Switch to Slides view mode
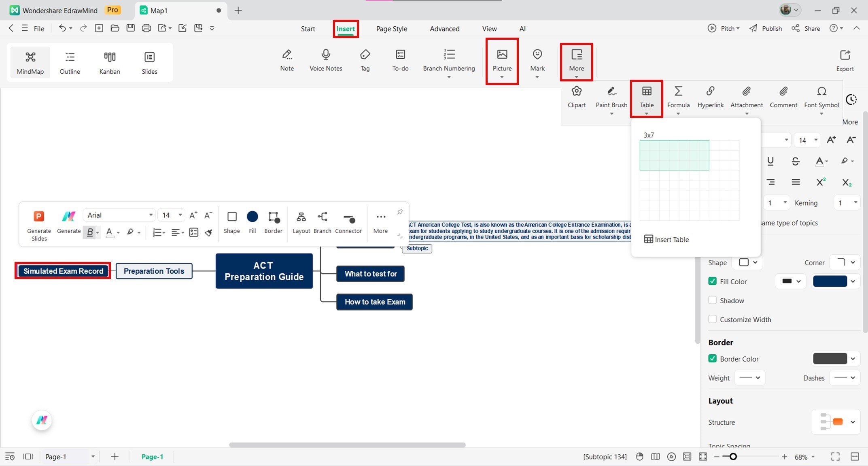 [149, 62]
